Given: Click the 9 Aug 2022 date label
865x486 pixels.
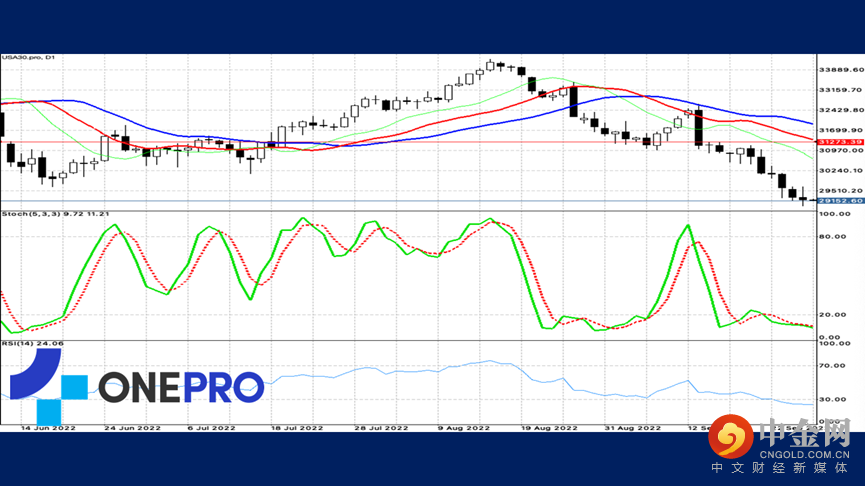Looking at the screenshot, I should 463,428.
